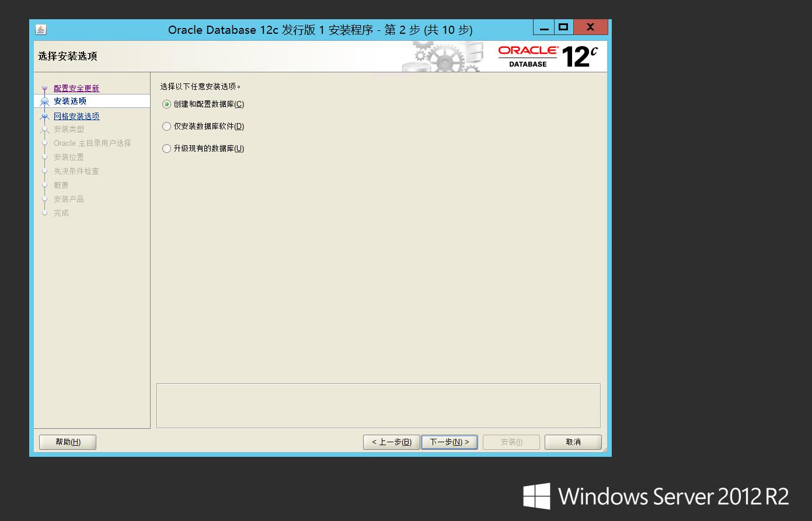Proceed with 下一步(N) button
Screen dimensions: 812x521
click(x=449, y=442)
